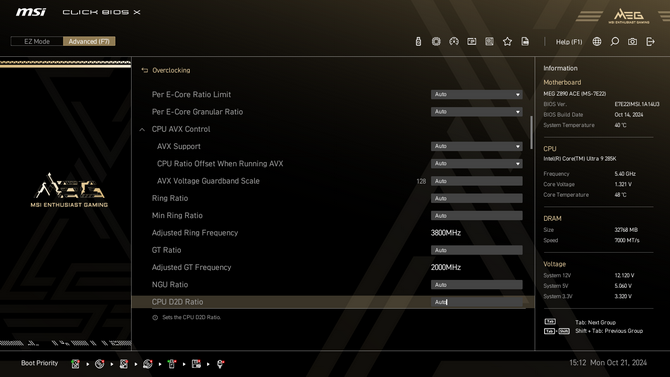Open the USB flash drive icon
670x377 pixels.
tap(418, 41)
